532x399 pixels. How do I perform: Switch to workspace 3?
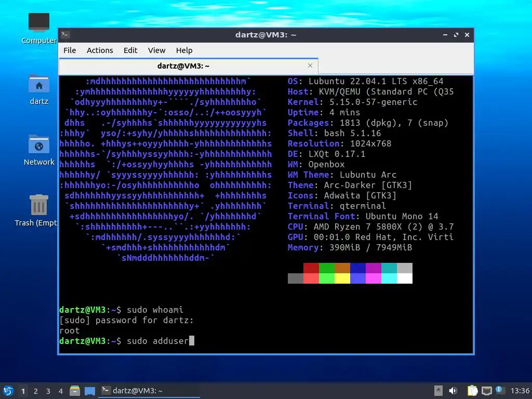click(48, 391)
